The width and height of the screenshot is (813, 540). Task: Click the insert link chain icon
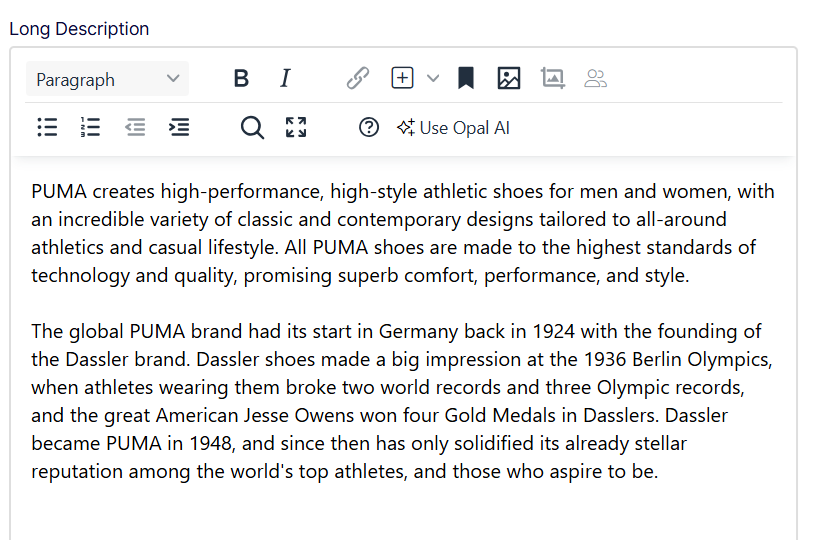click(357, 79)
